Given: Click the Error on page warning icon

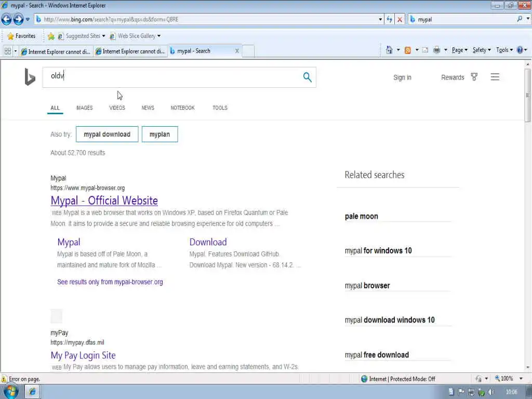Looking at the screenshot, I should click(4, 379).
